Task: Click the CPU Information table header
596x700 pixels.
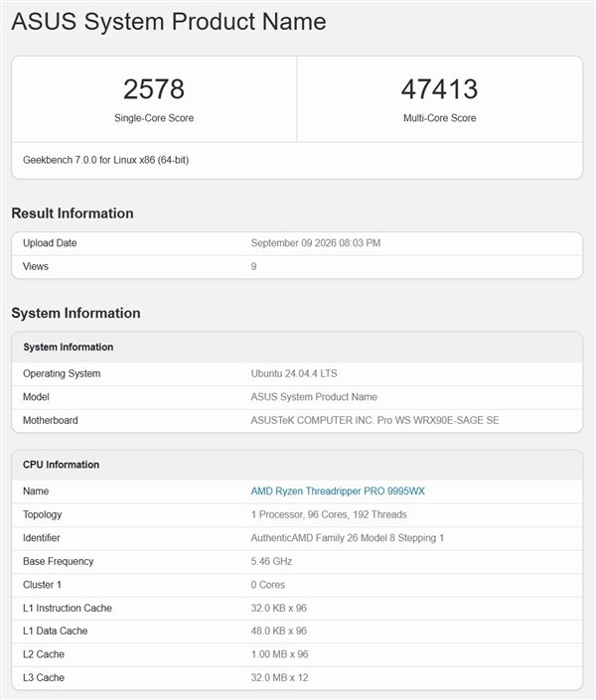Action: click(x=297, y=465)
